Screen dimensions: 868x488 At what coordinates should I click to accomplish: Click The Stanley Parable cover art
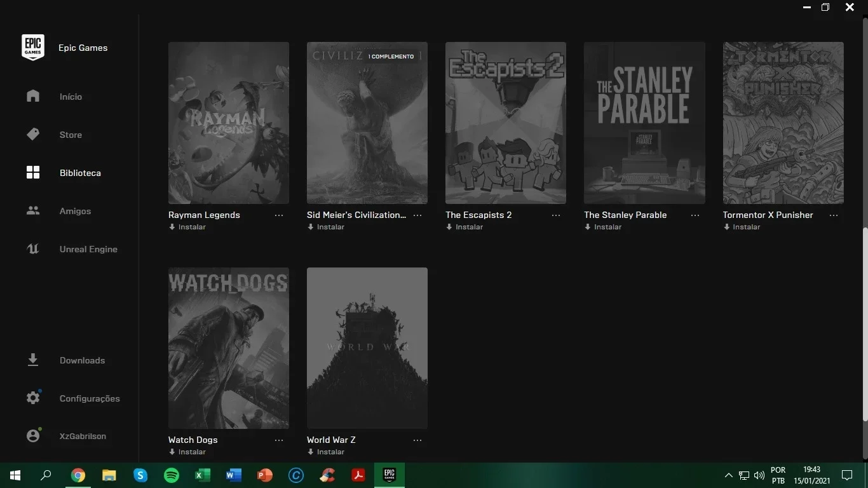pyautogui.click(x=644, y=123)
